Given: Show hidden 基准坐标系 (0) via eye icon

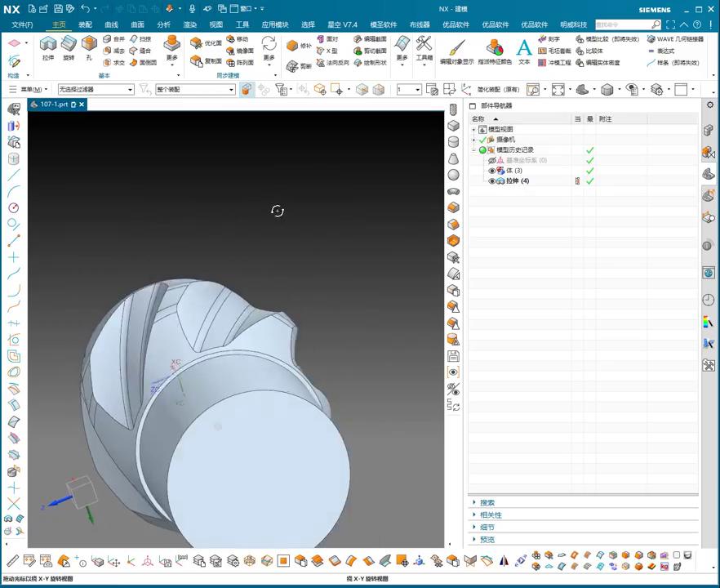Looking at the screenshot, I should tap(491, 161).
